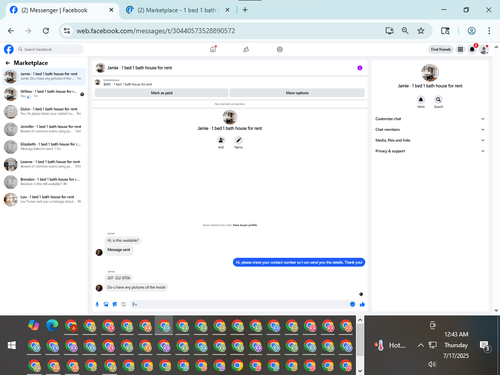Click the attach photo icon
The width and height of the screenshot is (500, 375).
[x=106, y=304]
